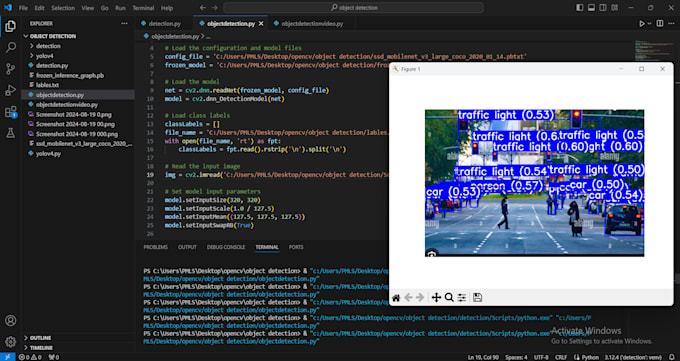Open Configure subplots in Figure 1
Image resolution: width=680 pixels, height=361 pixels.
462,298
